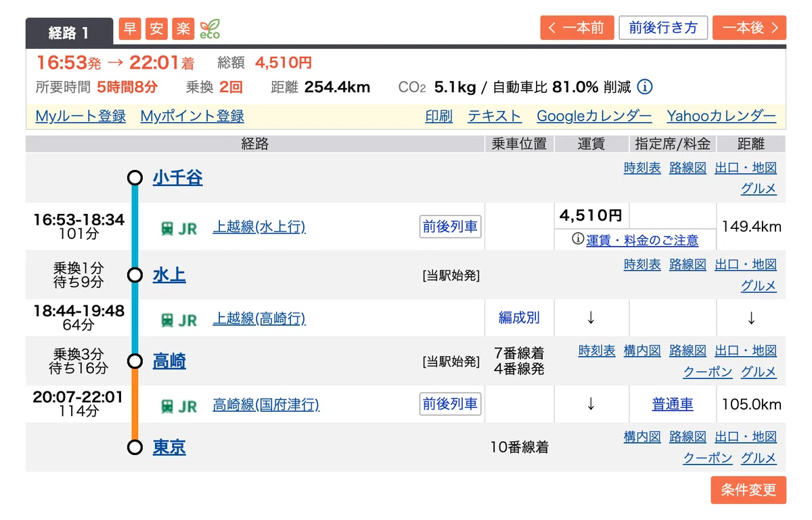Open 時刻表 for 水上 station
Image resolution: width=812 pixels, height=520 pixels.
[x=642, y=265]
